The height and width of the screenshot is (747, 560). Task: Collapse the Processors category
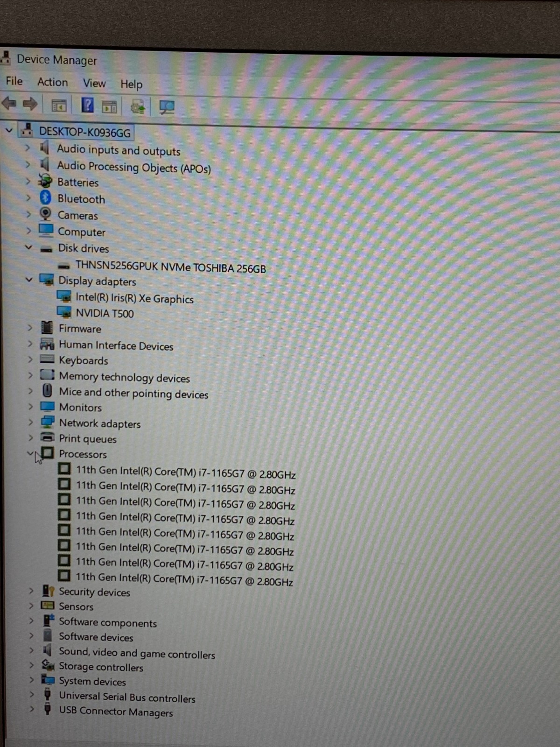(31, 453)
